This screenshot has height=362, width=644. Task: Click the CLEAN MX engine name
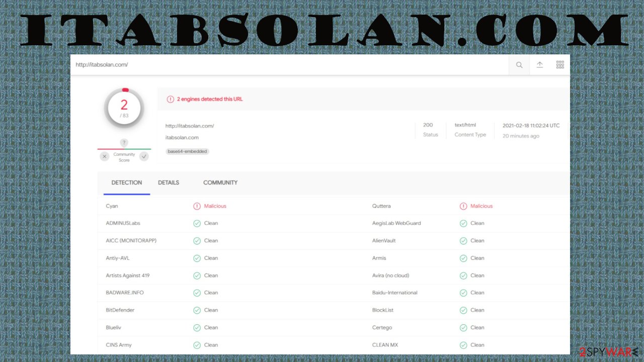click(x=385, y=345)
